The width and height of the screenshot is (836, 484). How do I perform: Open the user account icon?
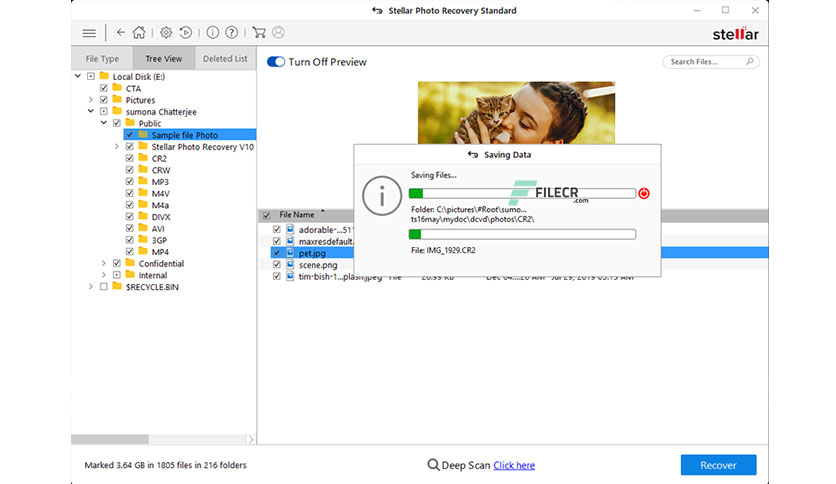coord(278,33)
